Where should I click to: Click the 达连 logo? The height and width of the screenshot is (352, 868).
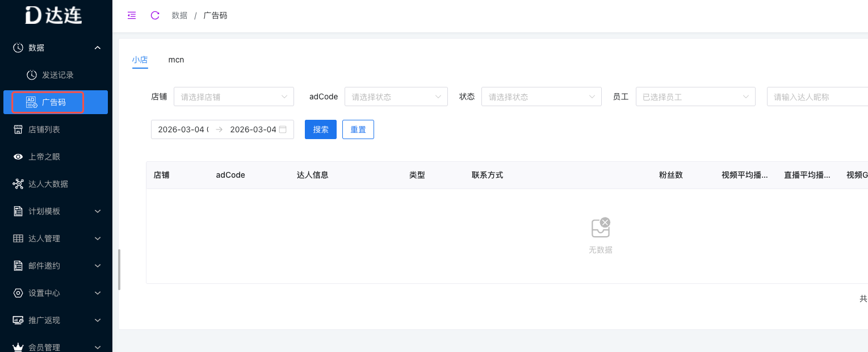(54, 15)
